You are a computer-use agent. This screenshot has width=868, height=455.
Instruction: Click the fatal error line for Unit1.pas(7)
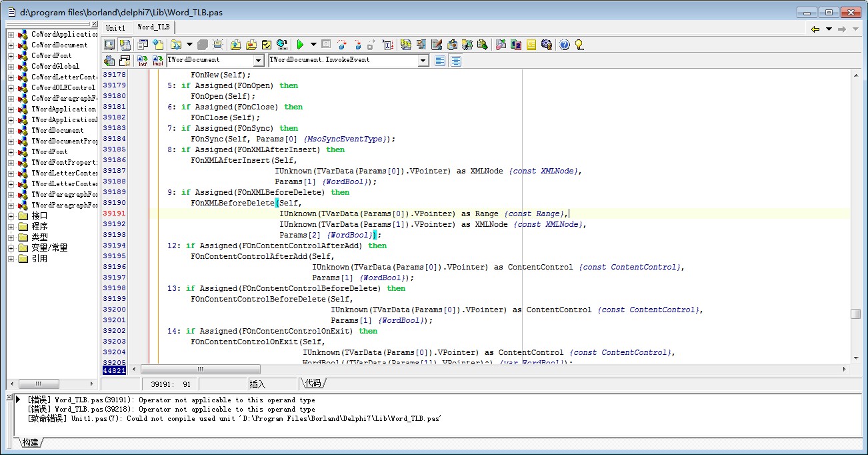pyautogui.click(x=235, y=418)
